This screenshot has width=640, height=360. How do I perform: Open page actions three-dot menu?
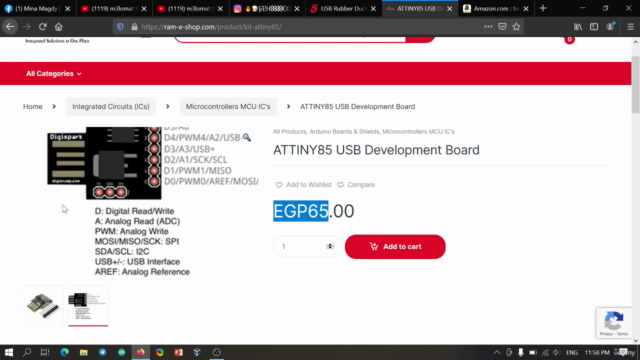[488, 27]
